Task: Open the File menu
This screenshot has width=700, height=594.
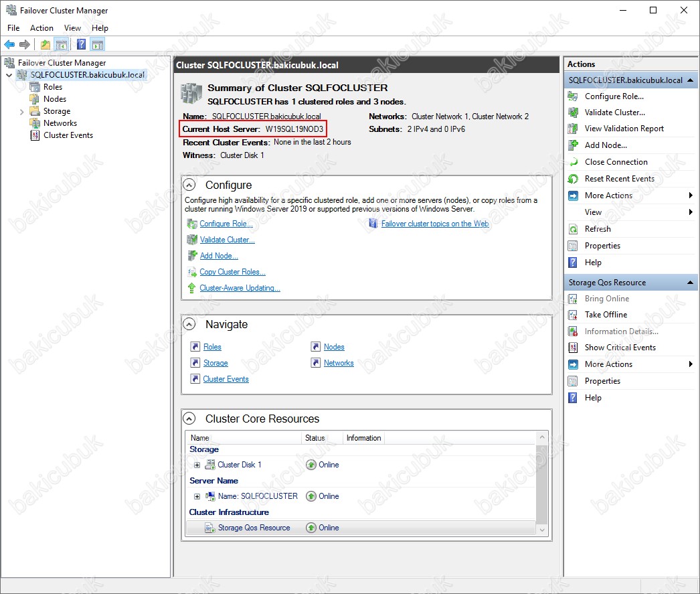Action: pos(13,27)
